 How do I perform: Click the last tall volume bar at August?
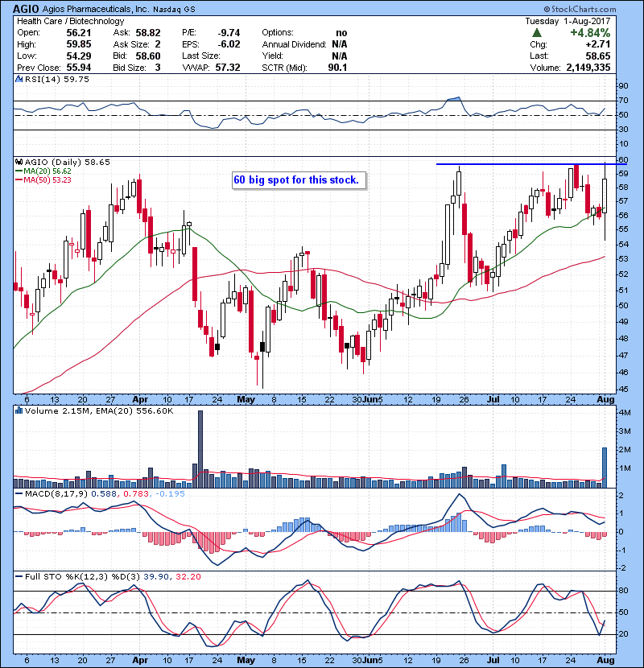605,468
